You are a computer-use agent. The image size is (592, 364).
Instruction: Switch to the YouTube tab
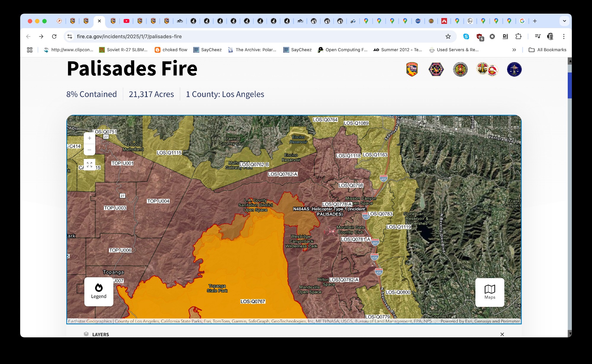pos(126,21)
